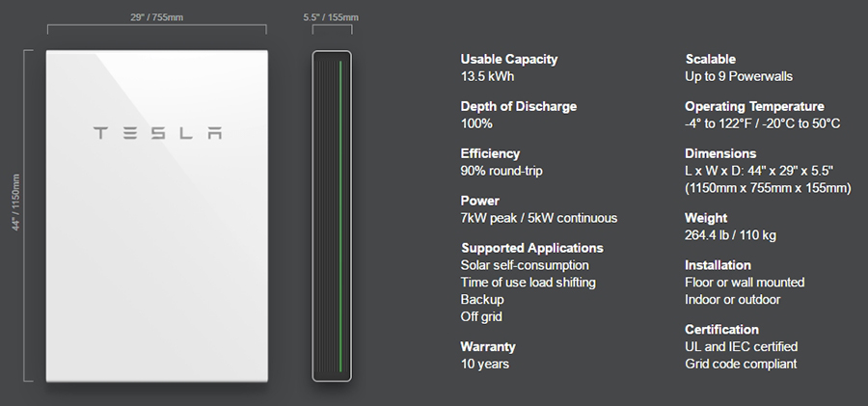Click the TESLA logo on the Powerwall front
This screenshot has width=868, height=406.
click(158, 133)
